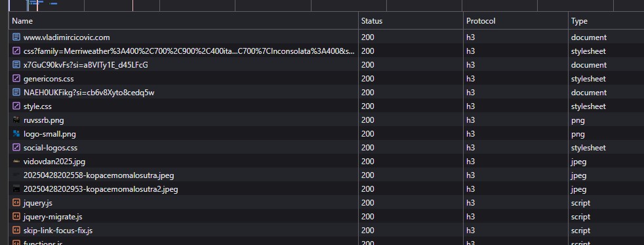Click the h3 protocol cell of genericons.css

point(471,79)
